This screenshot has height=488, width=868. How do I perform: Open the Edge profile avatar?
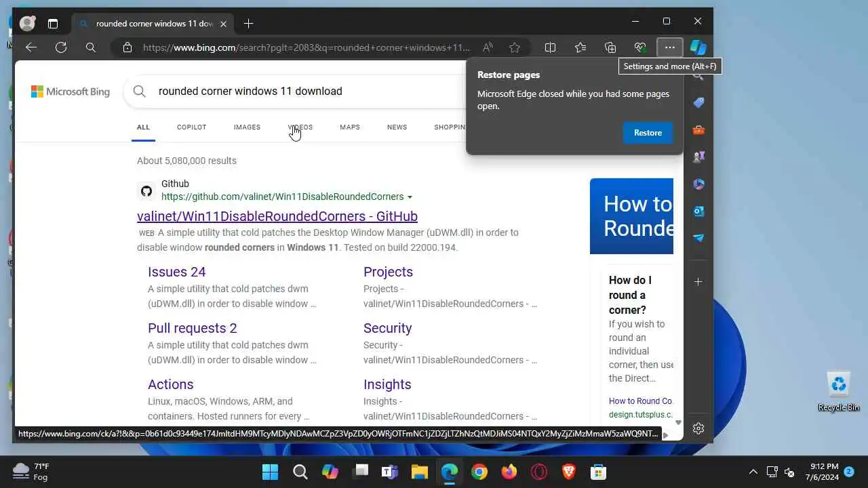click(27, 24)
